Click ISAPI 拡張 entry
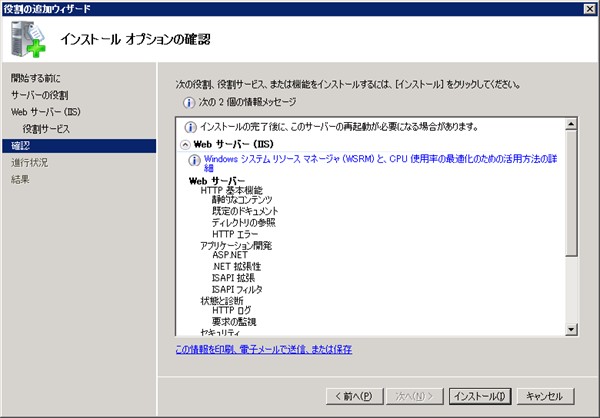The image size is (600, 418). click(233, 278)
